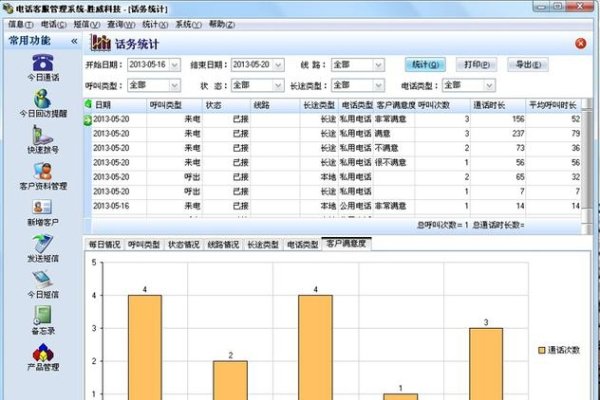Open 信息 menu

[x=20, y=24]
